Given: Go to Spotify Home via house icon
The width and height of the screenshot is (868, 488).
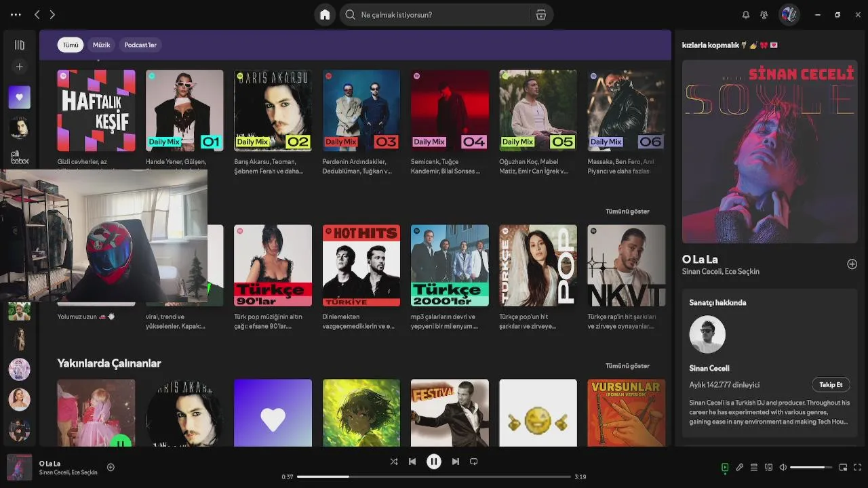Looking at the screenshot, I should coord(325,15).
